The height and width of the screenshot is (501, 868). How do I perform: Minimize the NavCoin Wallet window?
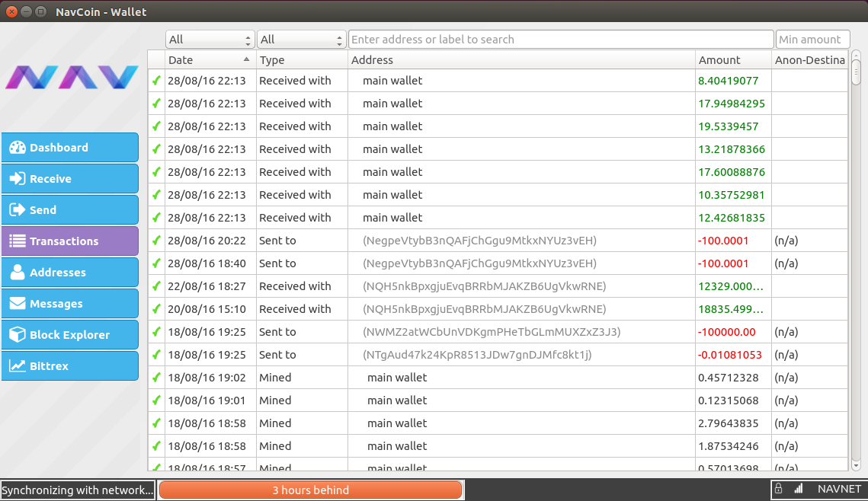[x=26, y=11]
